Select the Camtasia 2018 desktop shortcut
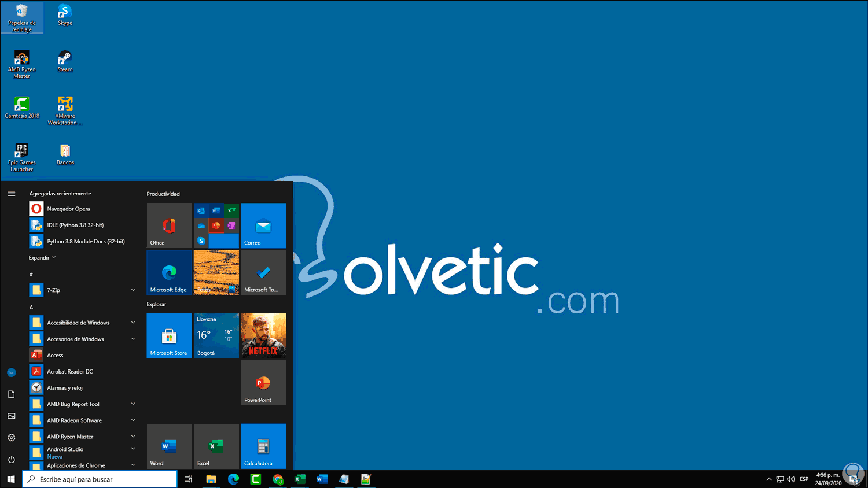Image resolution: width=868 pixels, height=488 pixels. 22,108
